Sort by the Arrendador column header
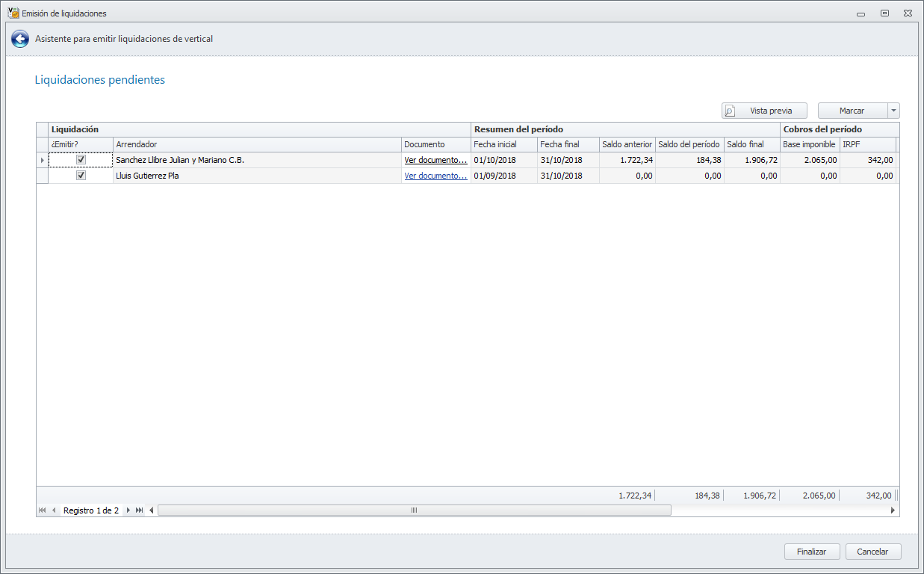 257,144
